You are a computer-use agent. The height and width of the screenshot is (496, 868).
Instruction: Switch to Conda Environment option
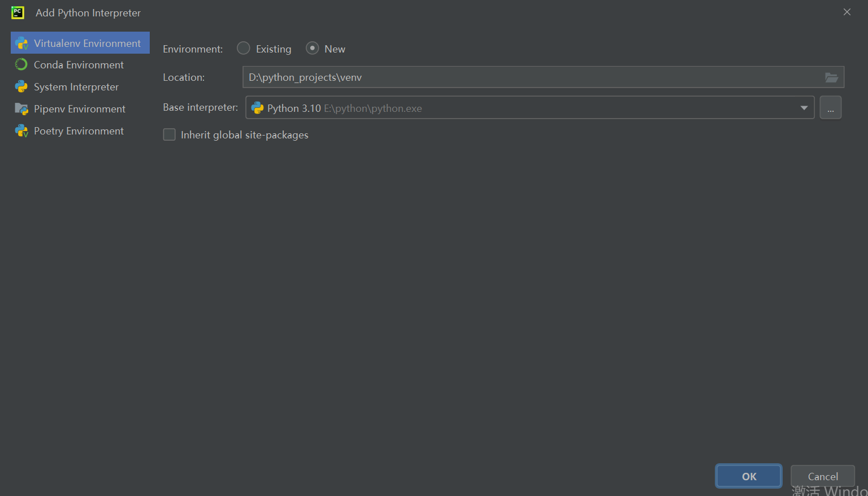click(x=80, y=64)
